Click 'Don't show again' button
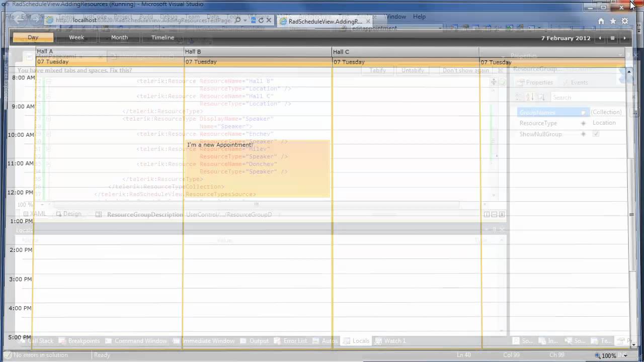The width and height of the screenshot is (644, 362). click(465, 70)
